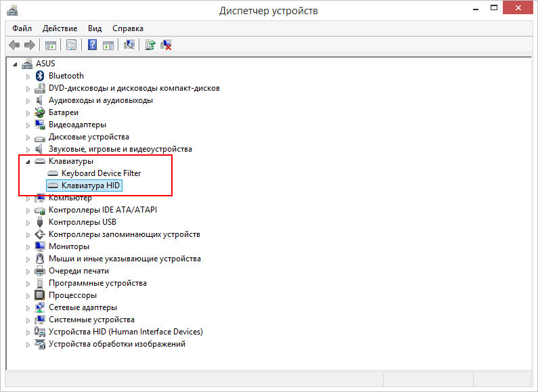Expand Устройства HID category arrow
This screenshot has width=538, height=392.
(x=28, y=332)
